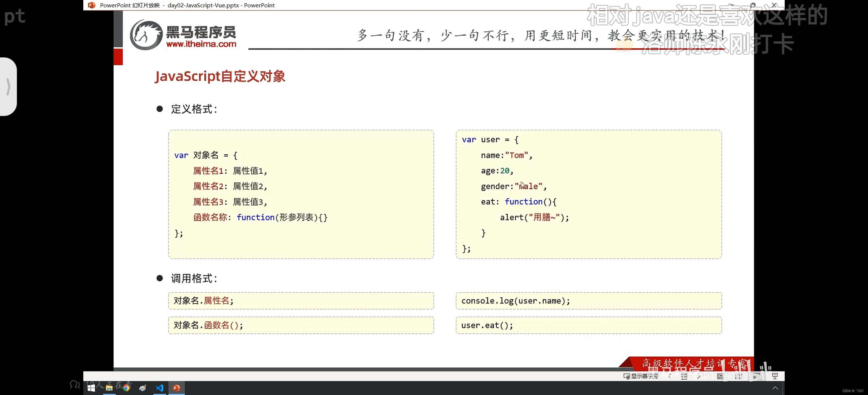Click the gender:"male" line
Image resolution: width=868 pixels, height=395 pixels.
click(x=513, y=186)
